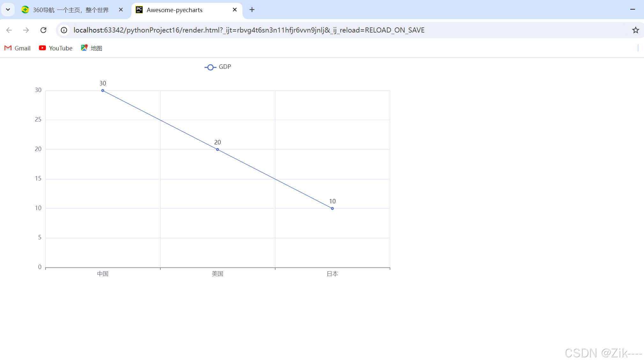Screen dimensions: 644x364
Task: Open the 地图 bookmark
Action: point(92,48)
